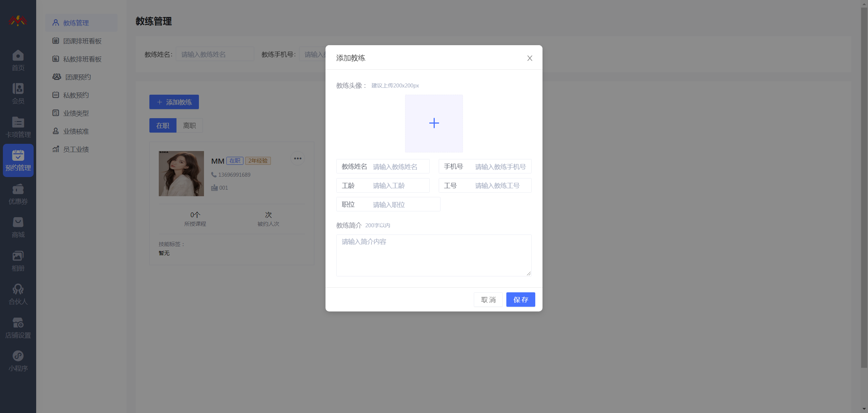Open 私教预约 in the submenu

coord(81,95)
